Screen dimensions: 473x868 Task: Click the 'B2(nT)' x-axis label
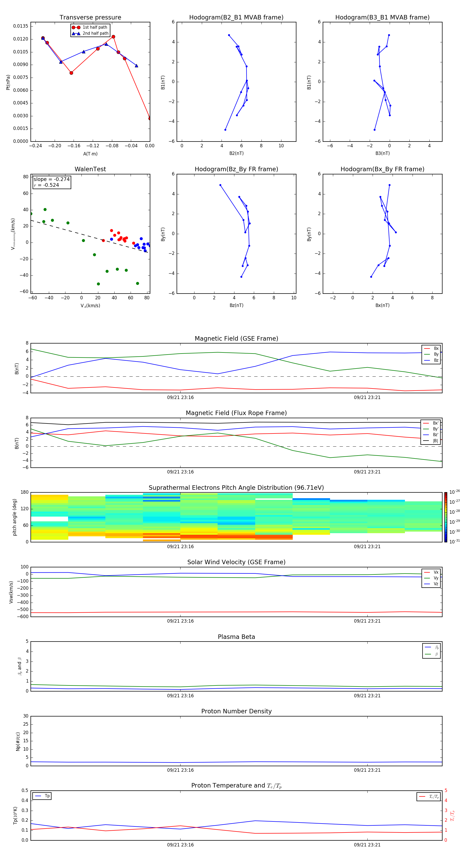(236, 153)
